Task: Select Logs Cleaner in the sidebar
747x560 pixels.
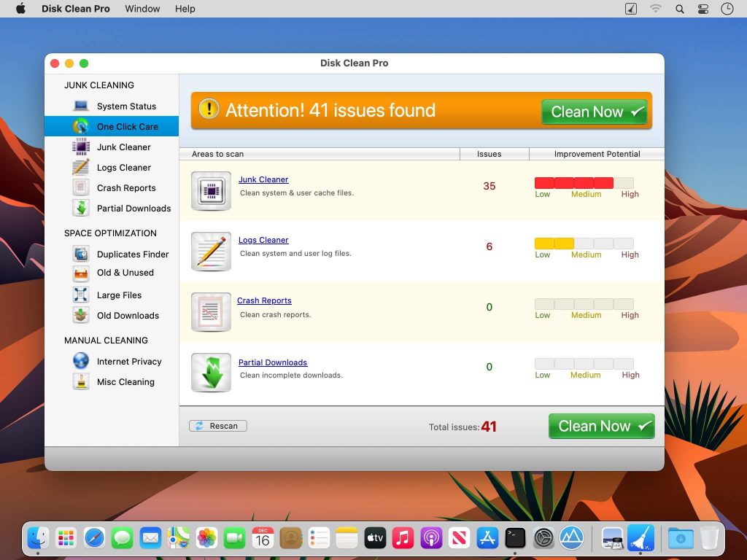Action: tap(123, 167)
